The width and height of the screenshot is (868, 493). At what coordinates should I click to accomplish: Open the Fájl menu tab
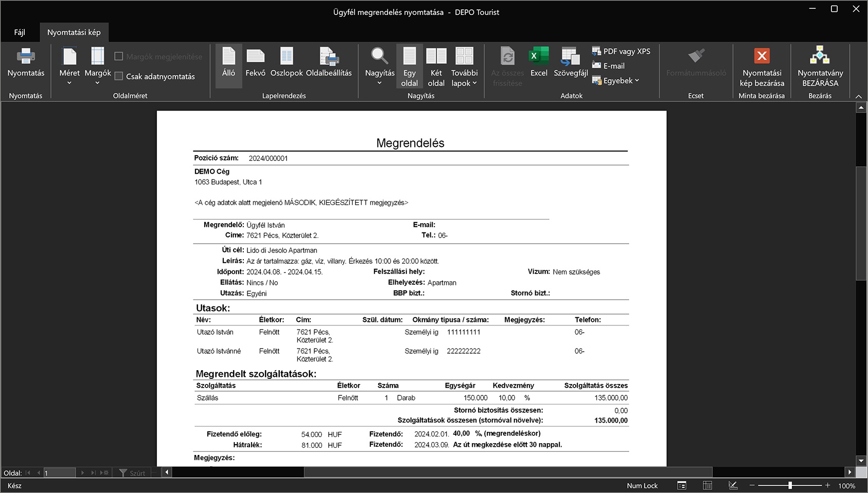(20, 32)
